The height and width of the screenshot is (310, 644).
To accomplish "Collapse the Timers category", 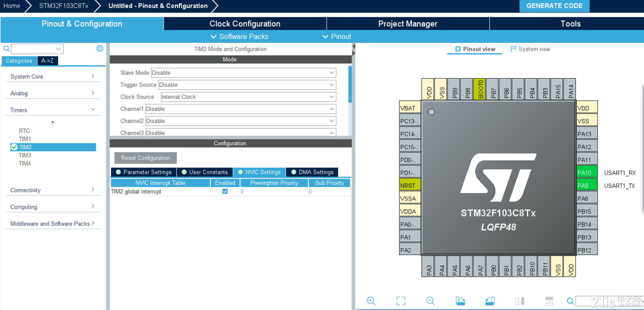I will click(53, 110).
